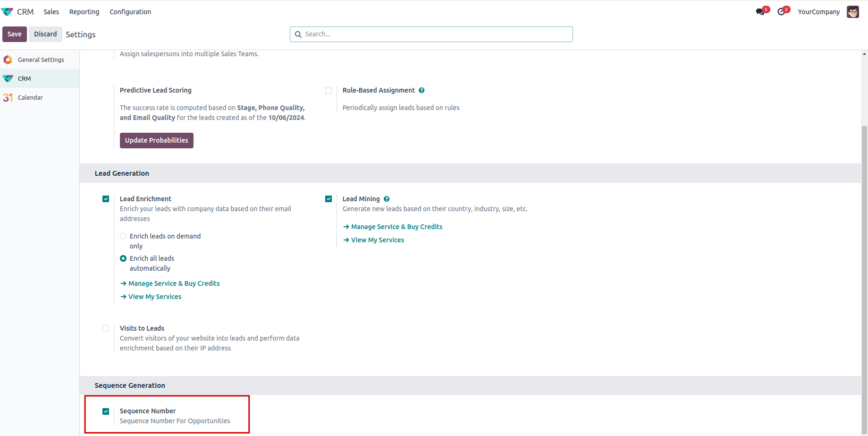
Task: Uncheck the Lead Enrichment checkbox
Action: click(106, 199)
